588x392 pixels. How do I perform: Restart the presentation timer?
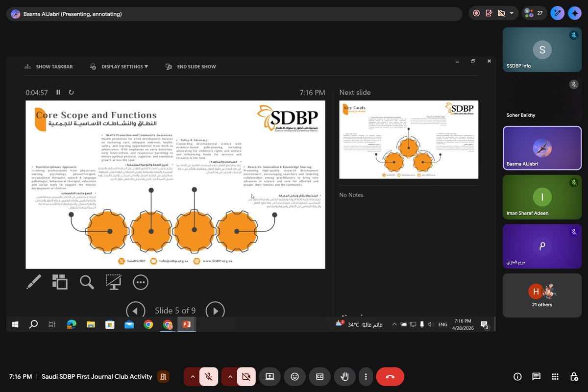pos(71,92)
